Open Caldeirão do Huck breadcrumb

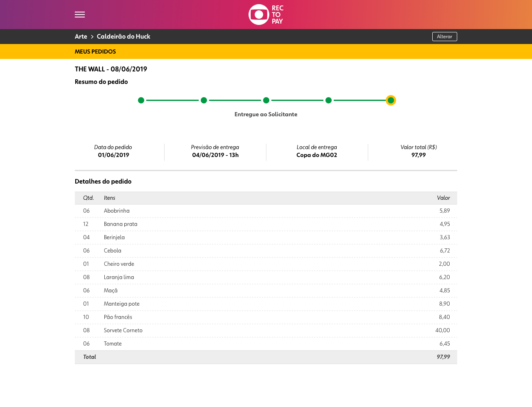(123, 37)
